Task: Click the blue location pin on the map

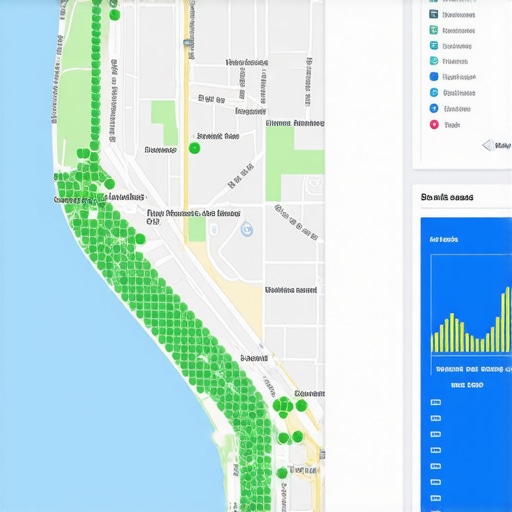Action: click(x=247, y=229)
